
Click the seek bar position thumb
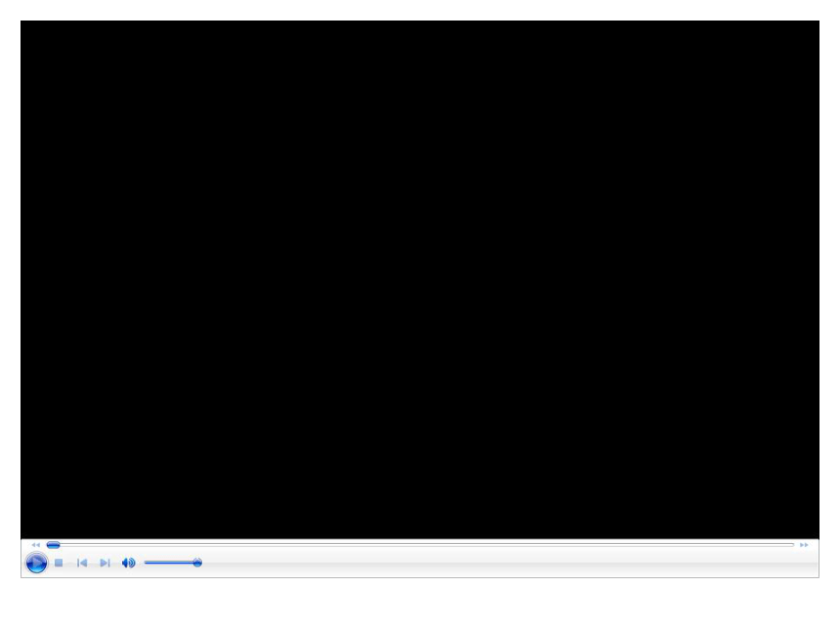pos(53,545)
